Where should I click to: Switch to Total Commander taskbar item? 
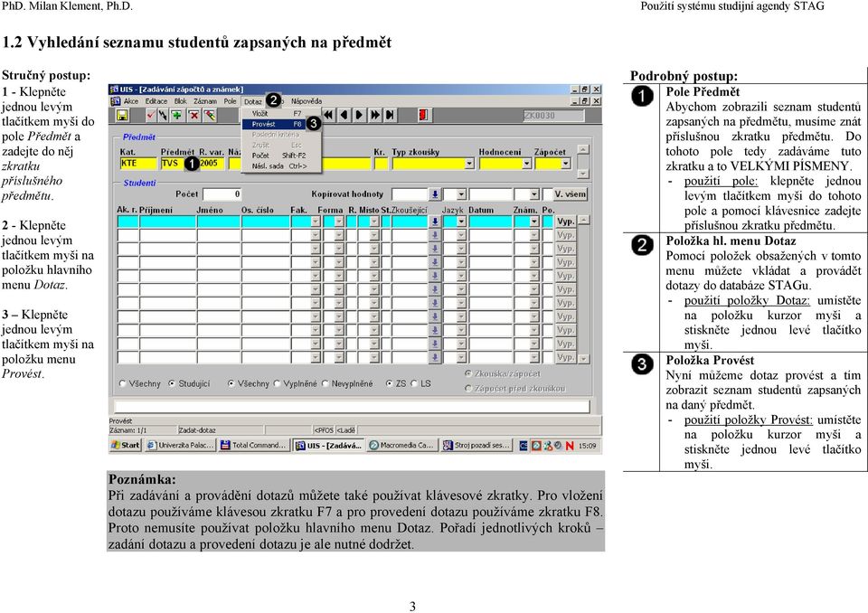[253, 445]
